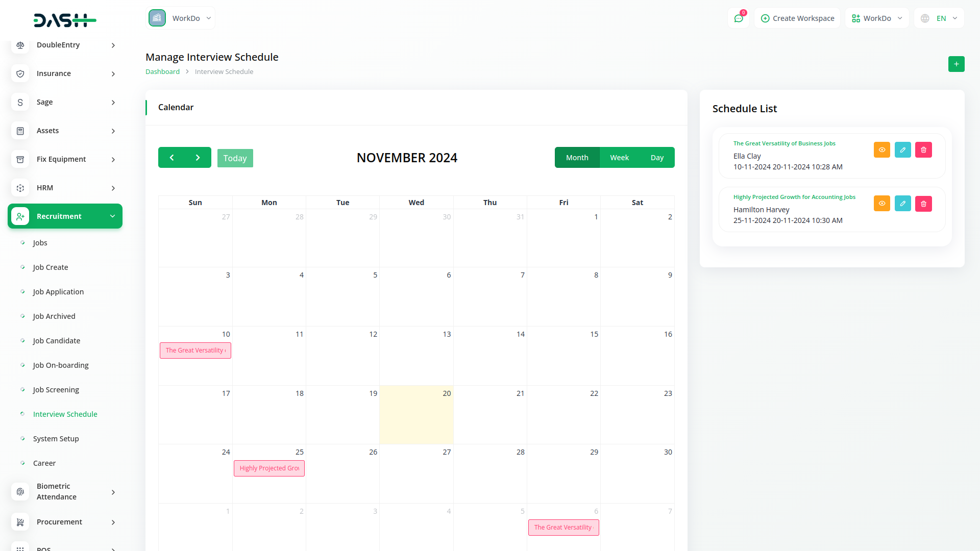The image size is (980, 551).
Task: View Ella Clay's schedule with eye icon
Action: pos(881,150)
